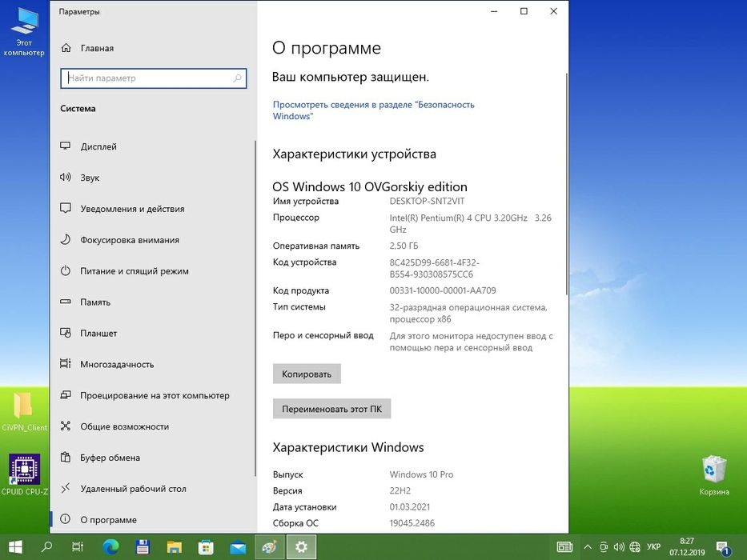Click into the Найти параметр search field

pos(154,78)
